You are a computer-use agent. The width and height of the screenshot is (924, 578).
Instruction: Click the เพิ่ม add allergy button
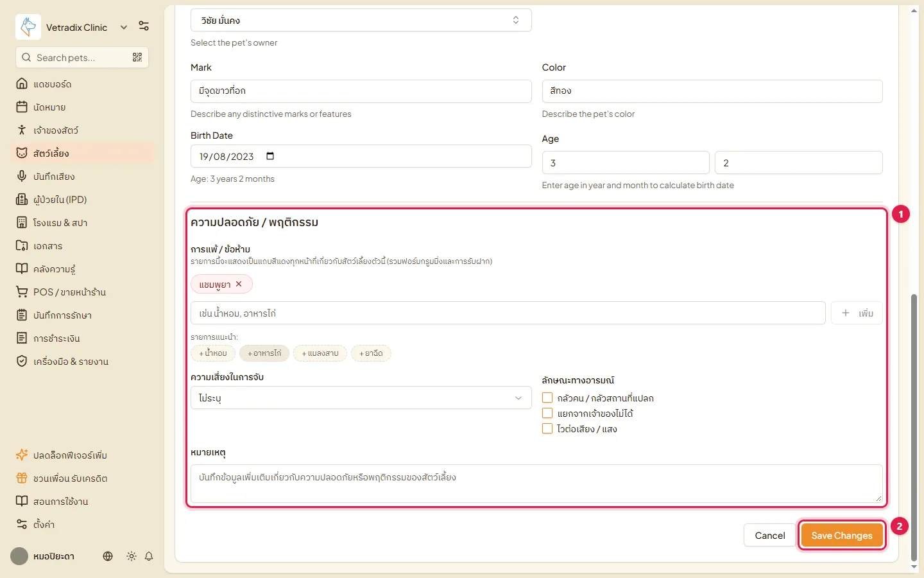(857, 313)
